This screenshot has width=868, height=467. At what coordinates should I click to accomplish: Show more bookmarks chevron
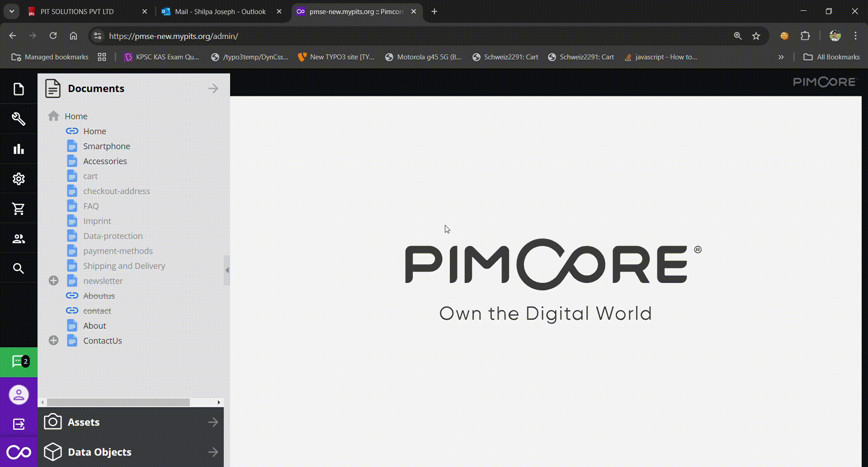781,57
